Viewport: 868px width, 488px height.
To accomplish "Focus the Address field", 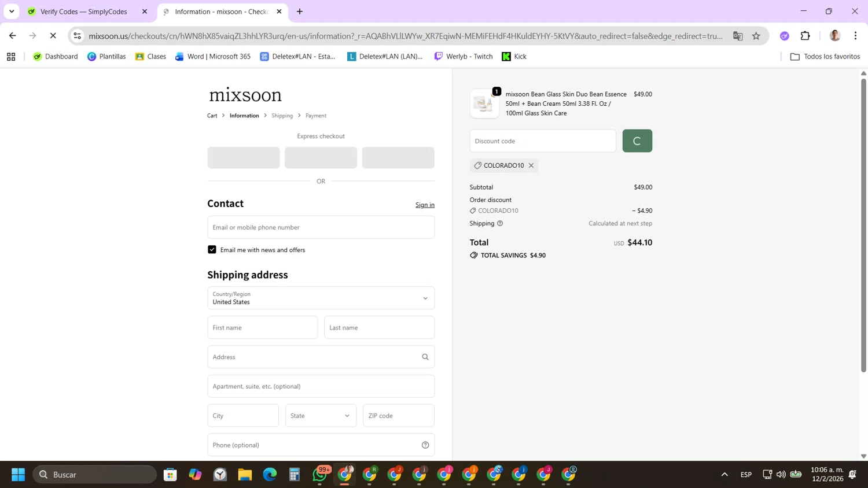I will click(321, 357).
